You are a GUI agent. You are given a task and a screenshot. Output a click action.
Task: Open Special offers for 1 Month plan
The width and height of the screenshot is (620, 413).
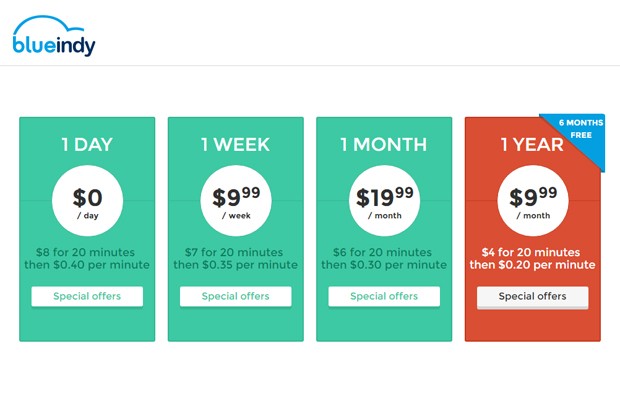(384, 296)
